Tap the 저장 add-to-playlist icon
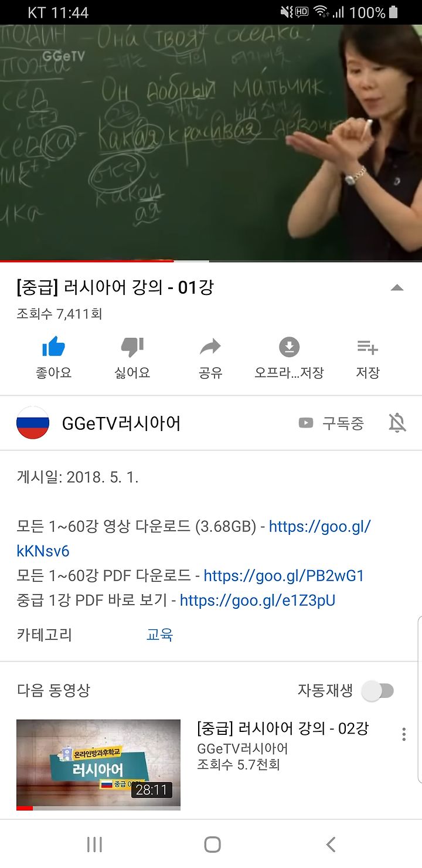Viewport: 422px width, 868px height. 367,347
